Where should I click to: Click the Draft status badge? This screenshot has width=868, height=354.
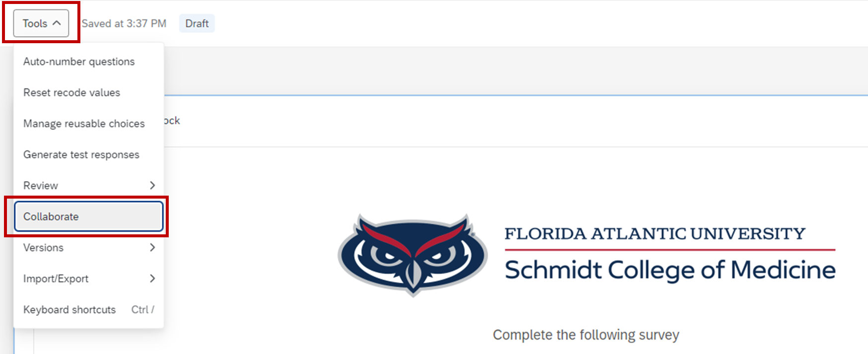(197, 23)
